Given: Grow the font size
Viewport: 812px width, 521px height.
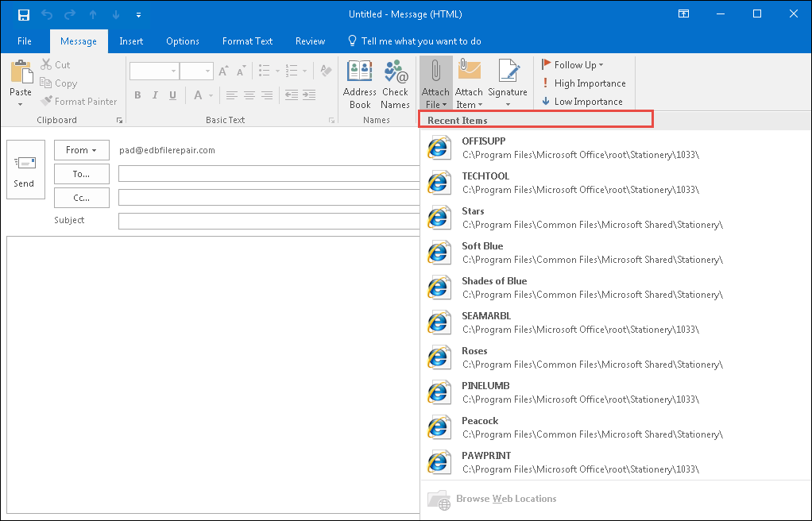Looking at the screenshot, I should coord(224,71).
